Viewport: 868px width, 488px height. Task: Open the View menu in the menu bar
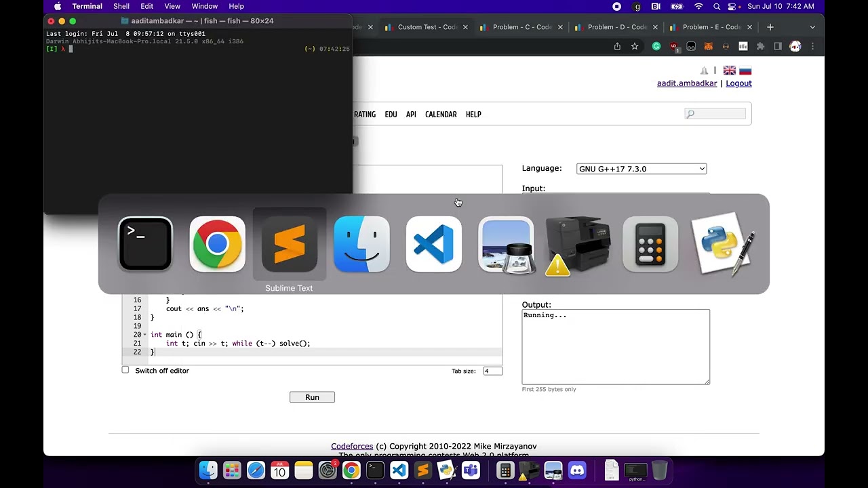tap(172, 6)
